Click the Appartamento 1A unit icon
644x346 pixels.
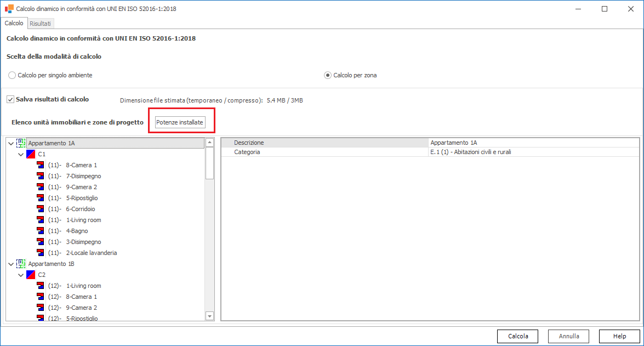coord(21,143)
